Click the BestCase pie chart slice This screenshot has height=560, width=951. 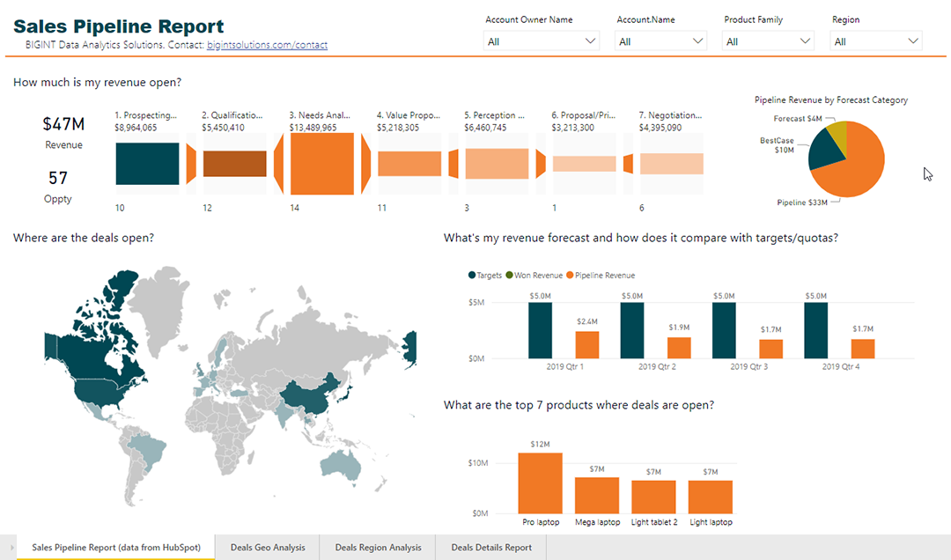click(x=824, y=151)
